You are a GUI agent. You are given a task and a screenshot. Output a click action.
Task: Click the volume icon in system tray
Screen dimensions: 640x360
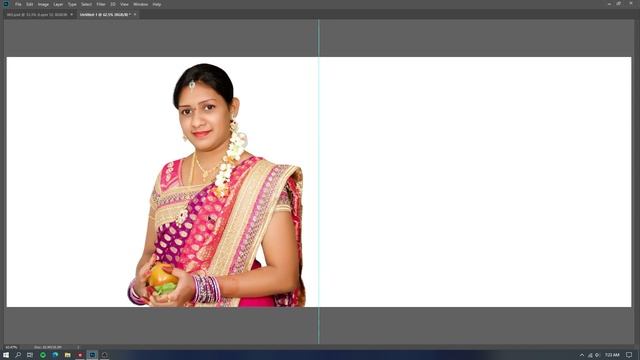[598, 355]
